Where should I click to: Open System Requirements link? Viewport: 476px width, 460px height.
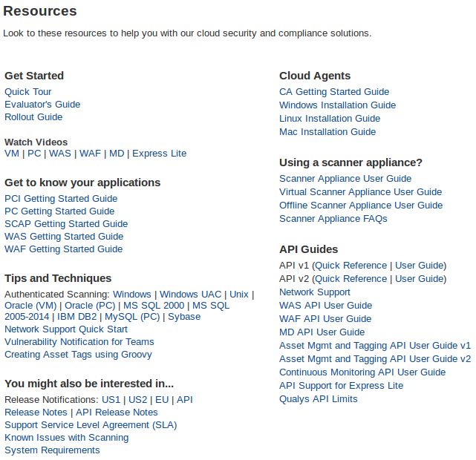(x=52, y=450)
